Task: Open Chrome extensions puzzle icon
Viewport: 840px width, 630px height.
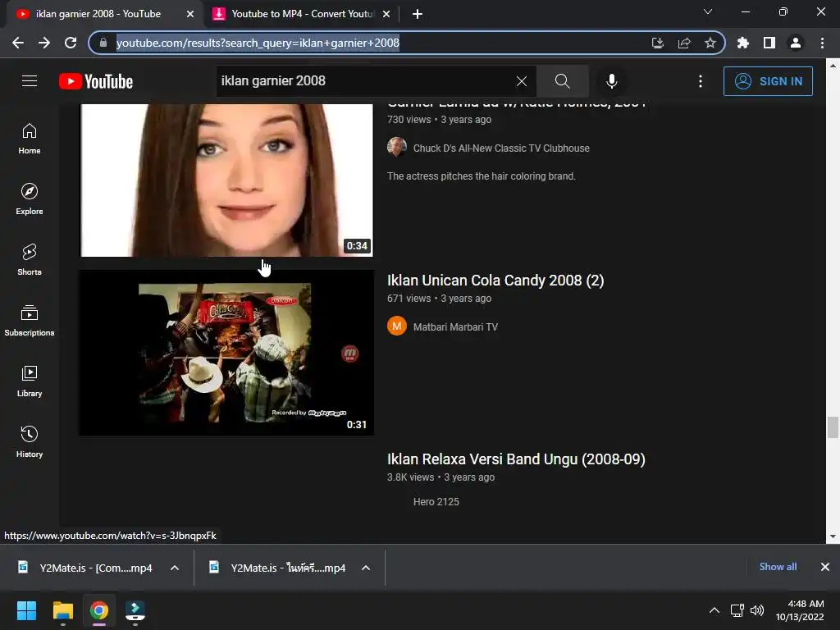Action: point(743,43)
